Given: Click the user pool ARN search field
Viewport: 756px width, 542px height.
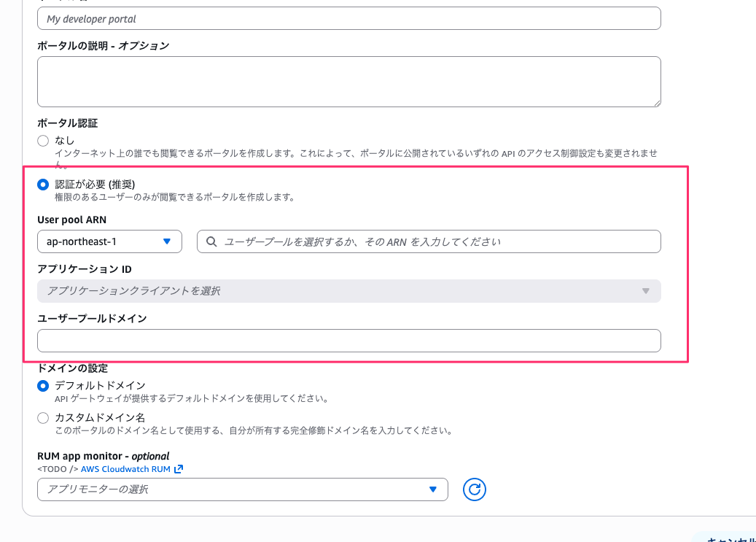Looking at the screenshot, I should (x=437, y=241).
